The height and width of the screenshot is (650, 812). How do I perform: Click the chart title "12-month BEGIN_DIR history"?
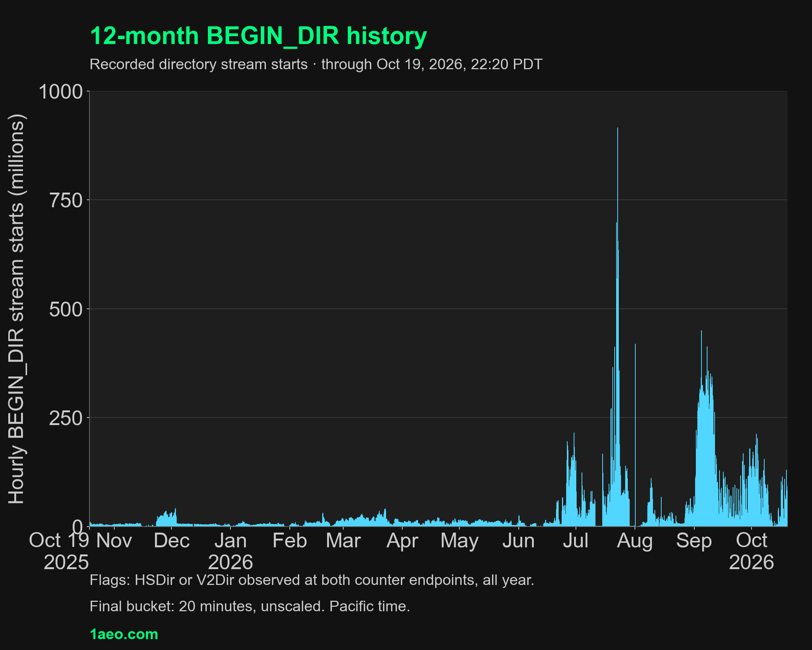coord(258,36)
